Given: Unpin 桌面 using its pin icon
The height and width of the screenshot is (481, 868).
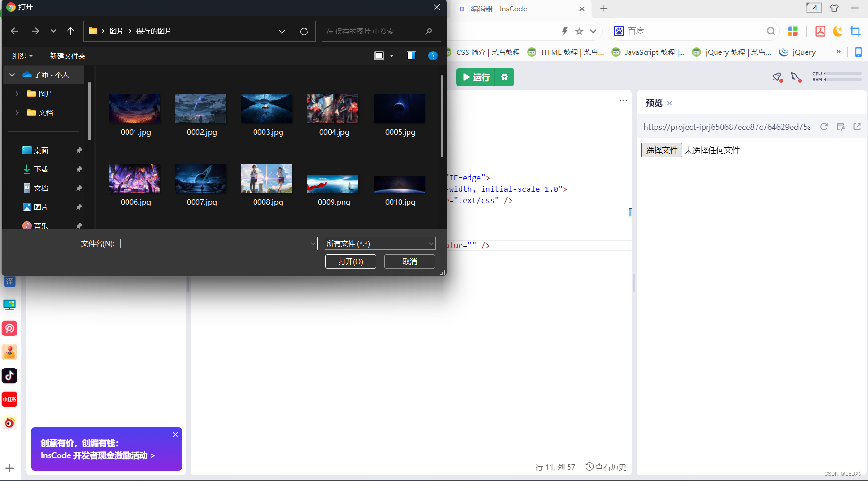Looking at the screenshot, I should [79, 150].
